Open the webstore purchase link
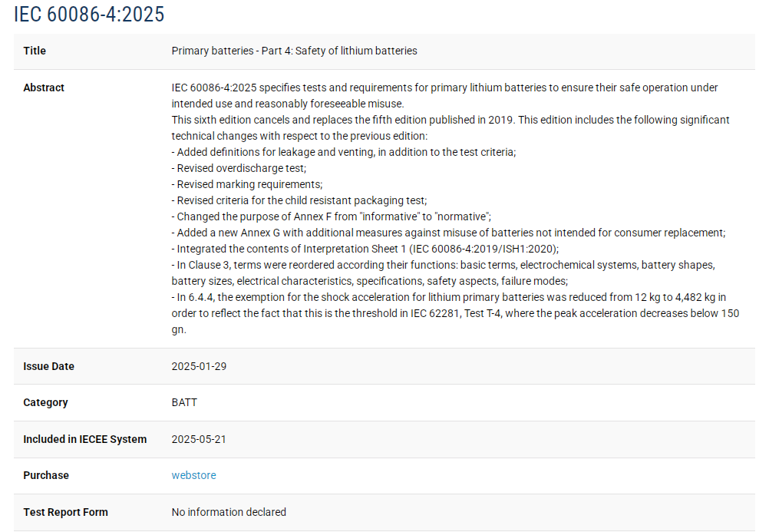Image resolution: width=769 pixels, height=532 pixels. pyautogui.click(x=193, y=475)
